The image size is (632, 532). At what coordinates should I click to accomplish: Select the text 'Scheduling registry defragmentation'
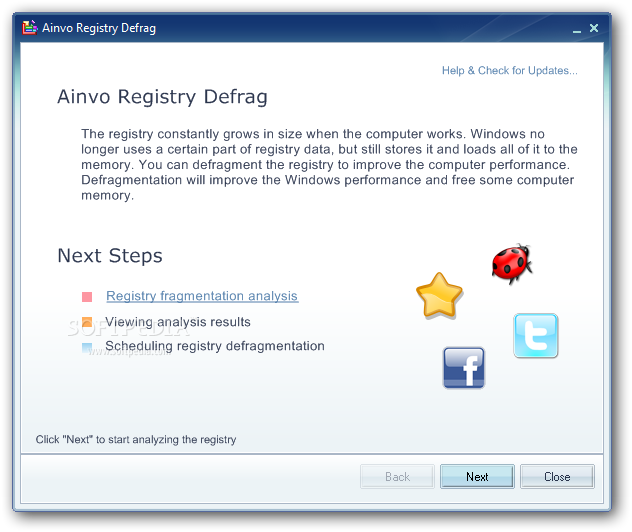click(x=215, y=346)
